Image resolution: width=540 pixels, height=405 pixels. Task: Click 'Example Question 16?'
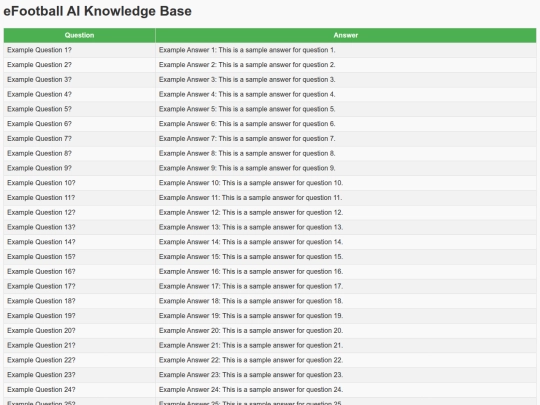80,272
